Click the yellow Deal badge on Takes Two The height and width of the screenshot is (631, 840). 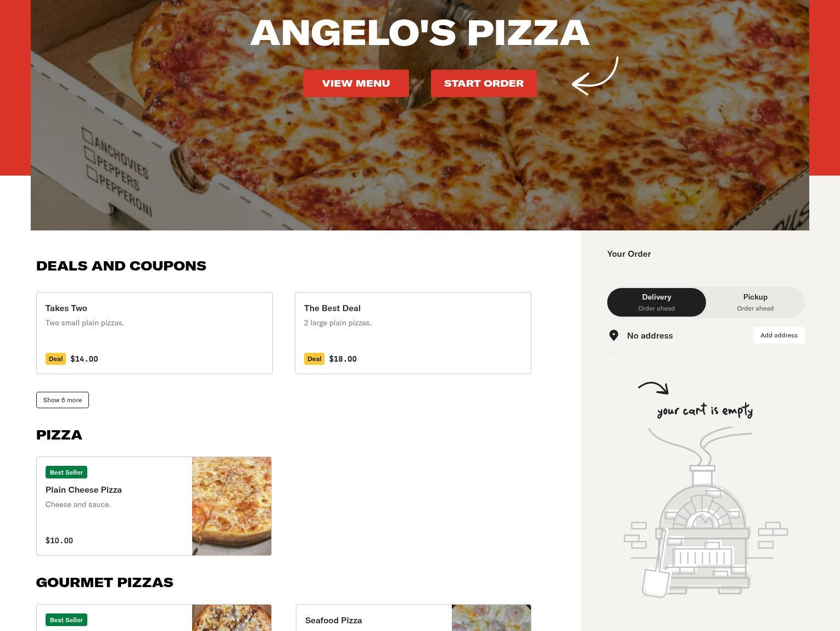[55, 359]
